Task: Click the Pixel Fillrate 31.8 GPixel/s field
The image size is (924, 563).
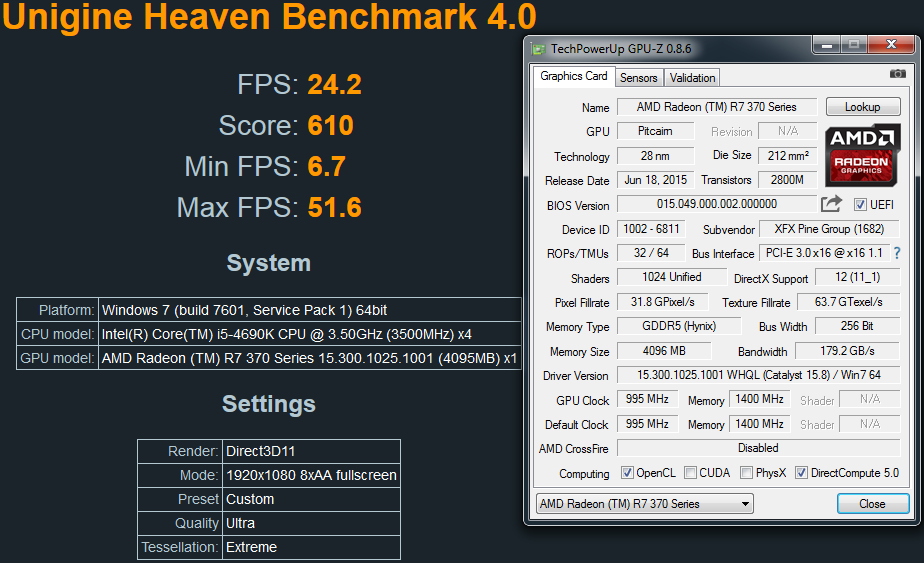Action: tap(662, 302)
